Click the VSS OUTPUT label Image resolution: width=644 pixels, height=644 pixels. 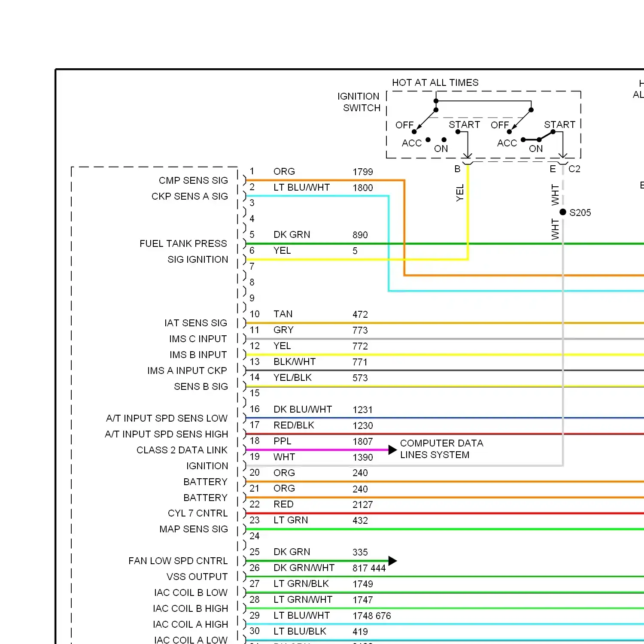pyautogui.click(x=197, y=577)
